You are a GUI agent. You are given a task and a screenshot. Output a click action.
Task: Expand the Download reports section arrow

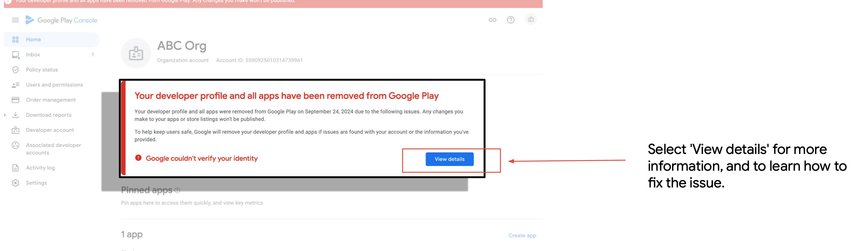point(5,115)
